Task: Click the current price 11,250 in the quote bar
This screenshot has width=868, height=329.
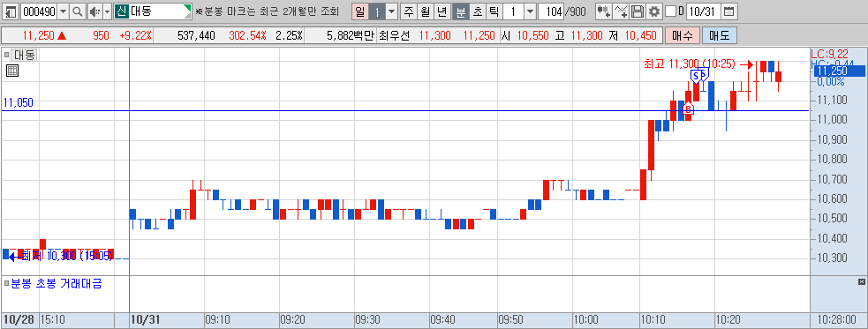Action: point(38,36)
